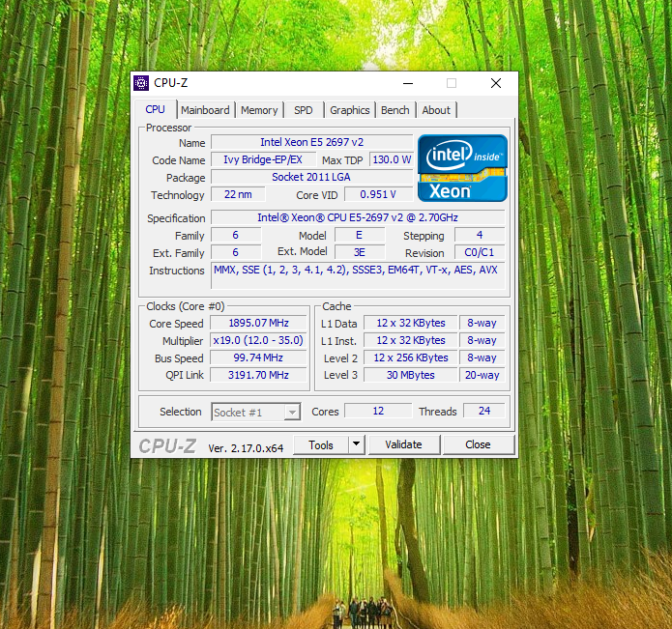Viewport: 672px width, 629px height.
Task: Click the Core Speed value '1895.07 MHz'
Action: coord(258,323)
